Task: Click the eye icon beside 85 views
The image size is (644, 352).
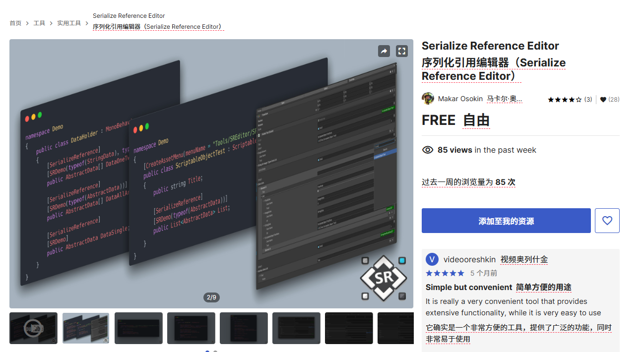Action: (x=427, y=150)
